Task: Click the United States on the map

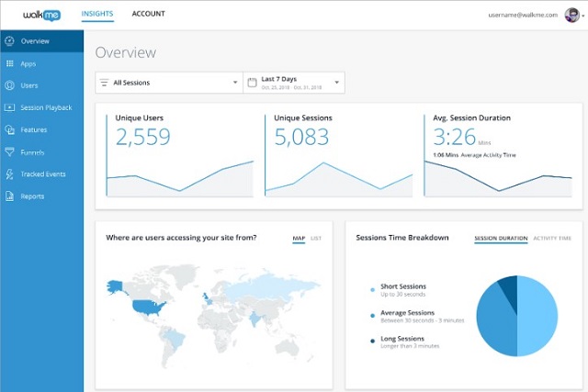Action: coord(148,308)
